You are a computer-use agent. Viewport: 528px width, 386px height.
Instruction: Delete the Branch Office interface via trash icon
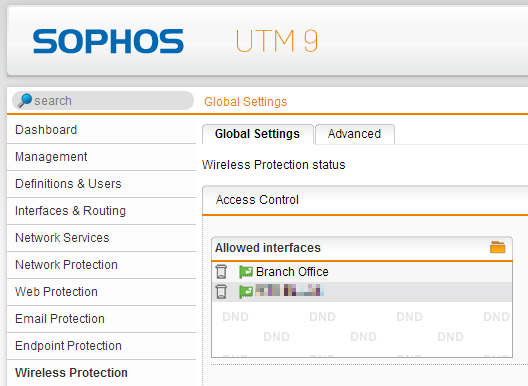[221, 271]
